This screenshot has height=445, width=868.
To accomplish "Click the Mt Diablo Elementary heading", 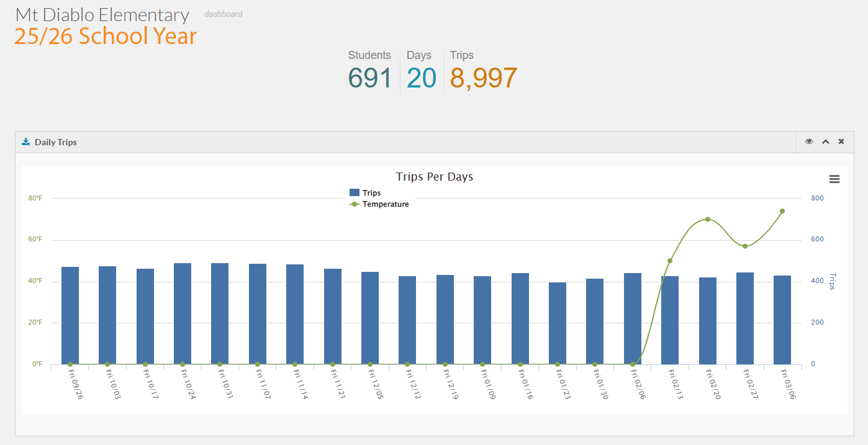I will click(x=102, y=15).
